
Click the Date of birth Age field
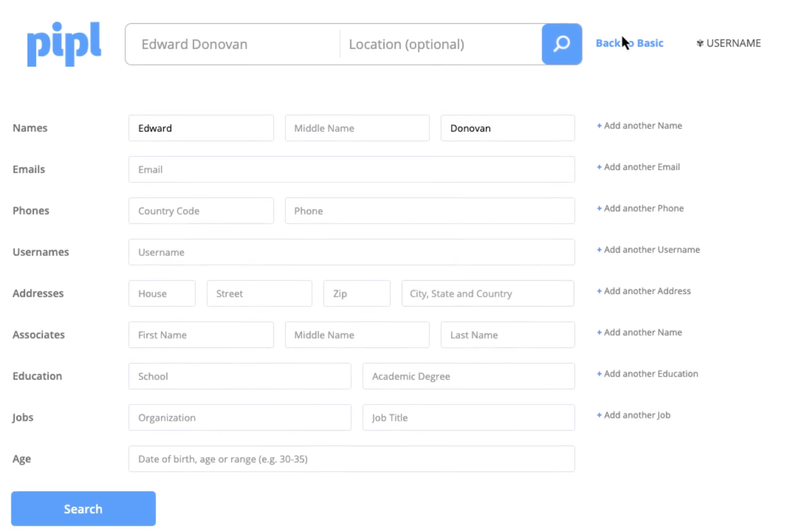pyautogui.click(x=352, y=459)
